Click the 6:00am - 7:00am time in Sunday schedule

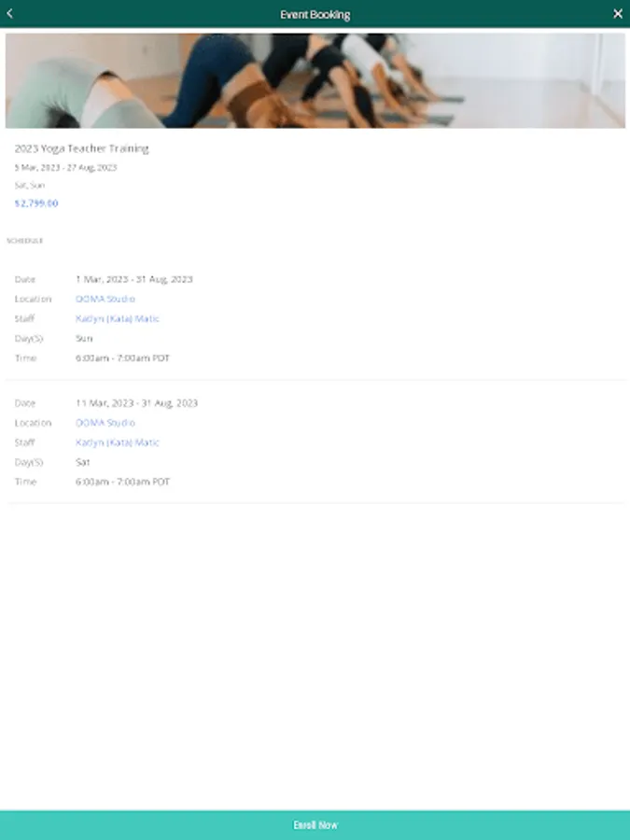coord(122,358)
